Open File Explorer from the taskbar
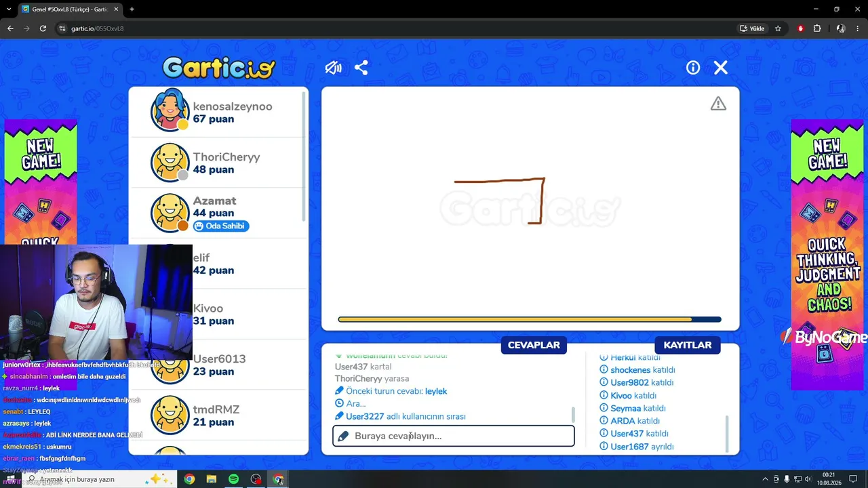This screenshot has width=868, height=488. coord(212,479)
